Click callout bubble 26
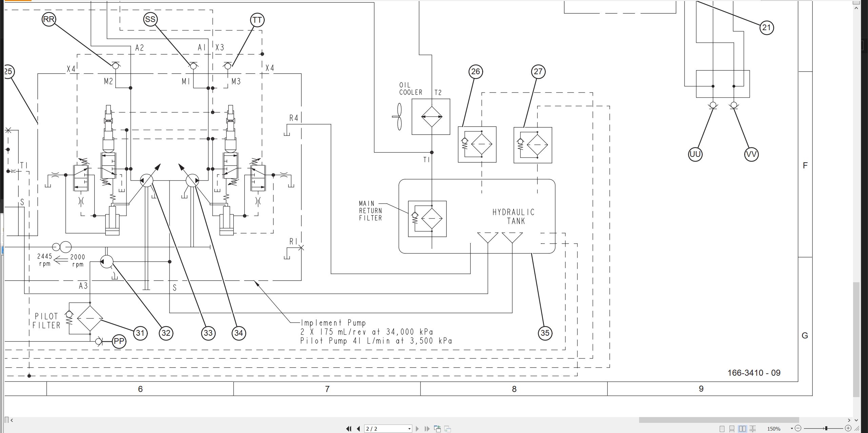 (x=476, y=71)
